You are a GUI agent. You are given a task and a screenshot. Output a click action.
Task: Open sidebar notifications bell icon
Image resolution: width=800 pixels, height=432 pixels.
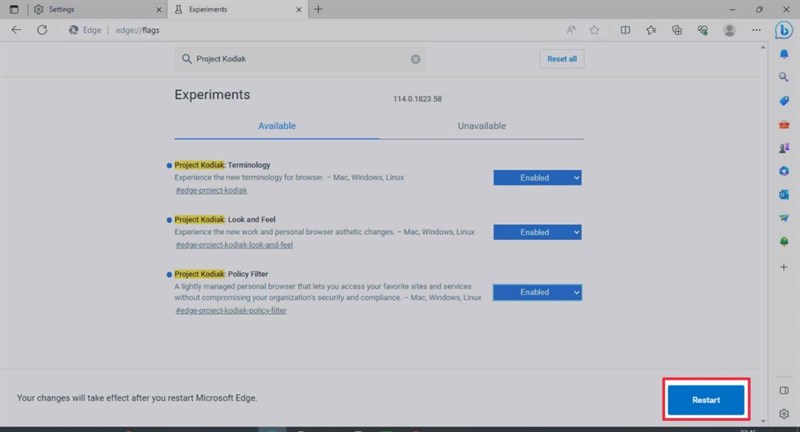tap(784, 54)
